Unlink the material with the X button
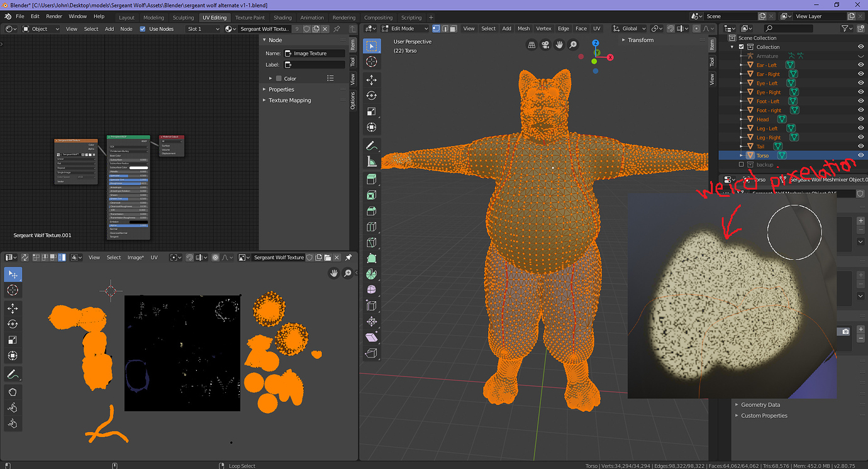868x469 pixels. [325, 29]
